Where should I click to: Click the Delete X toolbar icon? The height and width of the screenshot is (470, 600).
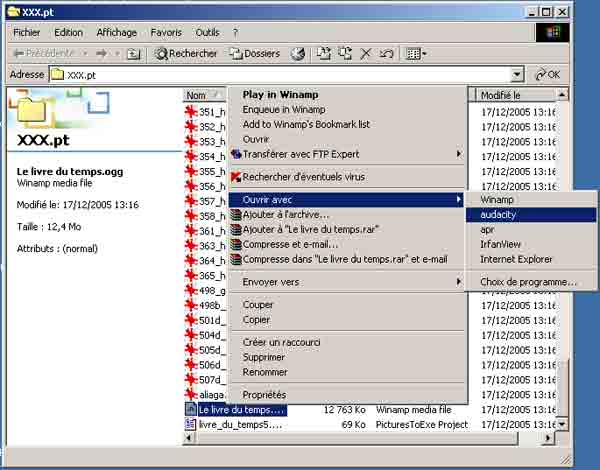(x=365, y=54)
